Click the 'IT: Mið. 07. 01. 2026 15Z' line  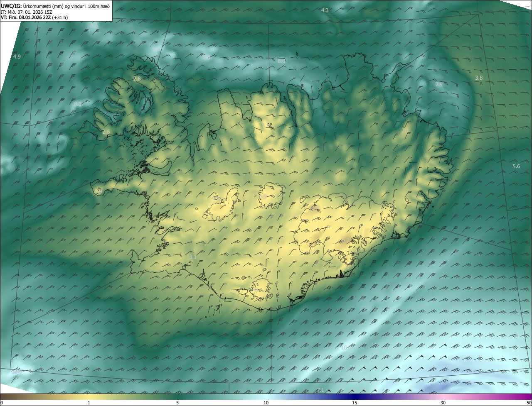pos(26,12)
